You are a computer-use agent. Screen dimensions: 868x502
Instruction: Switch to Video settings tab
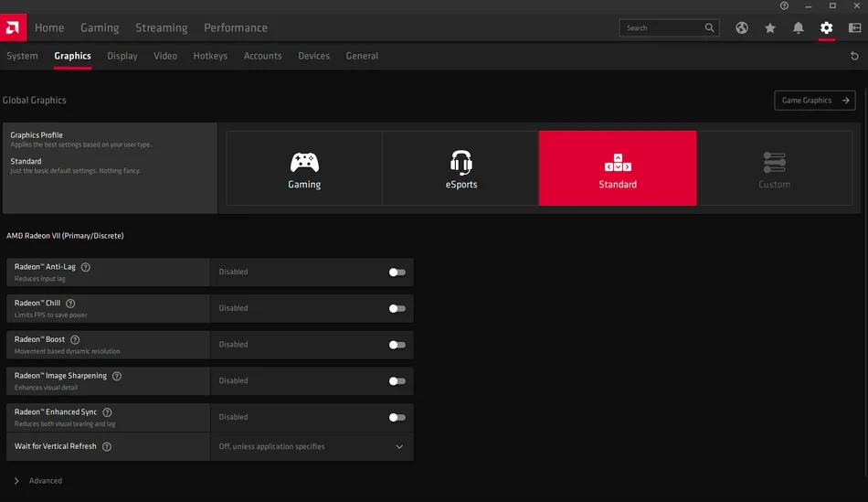pyautogui.click(x=165, y=56)
